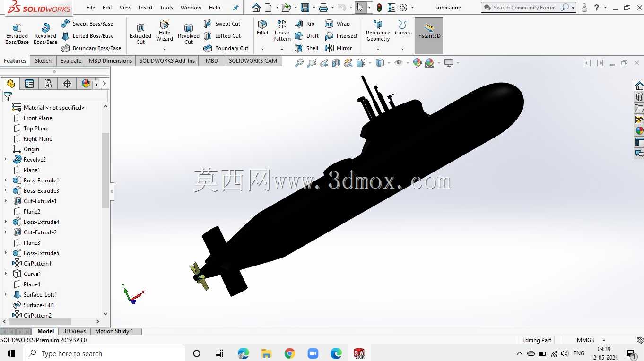Open the Linear Pattern dropdown arrow

click(282, 49)
